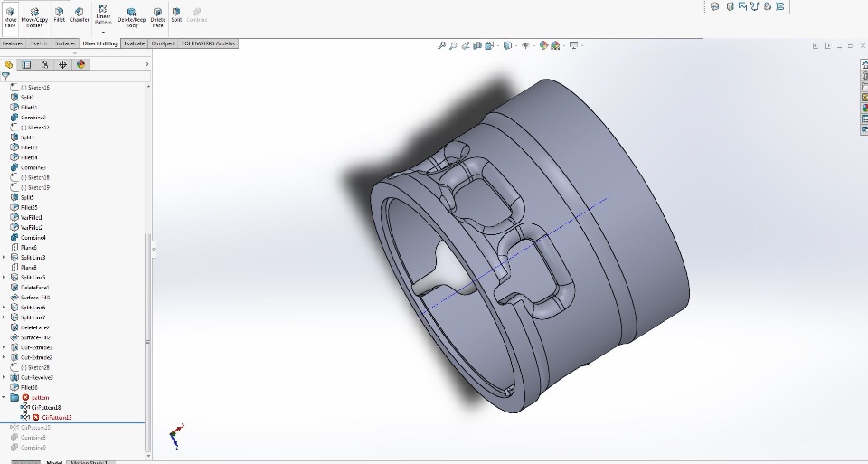The height and width of the screenshot is (464, 868).
Task: Select CirPattern18 in the pattern folder
Action: 46,408
